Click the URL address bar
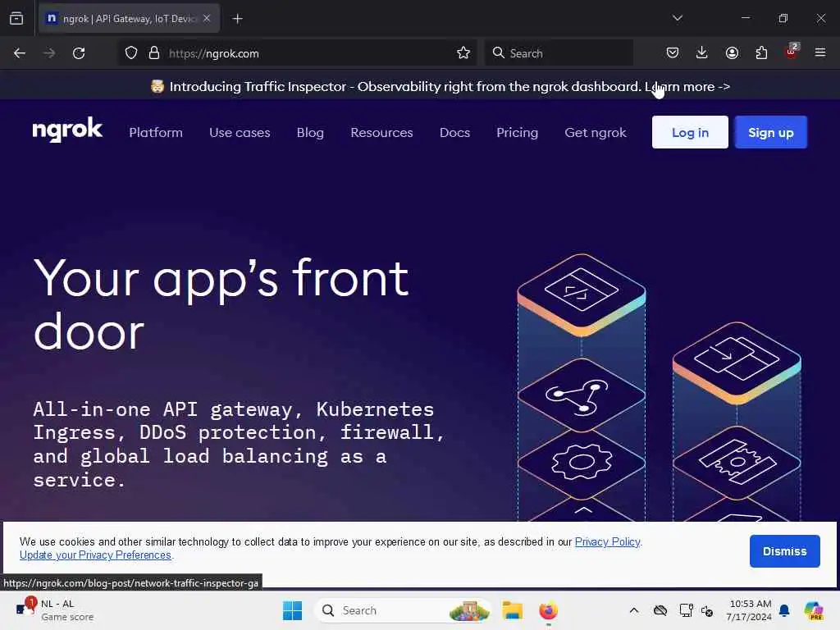 299,53
